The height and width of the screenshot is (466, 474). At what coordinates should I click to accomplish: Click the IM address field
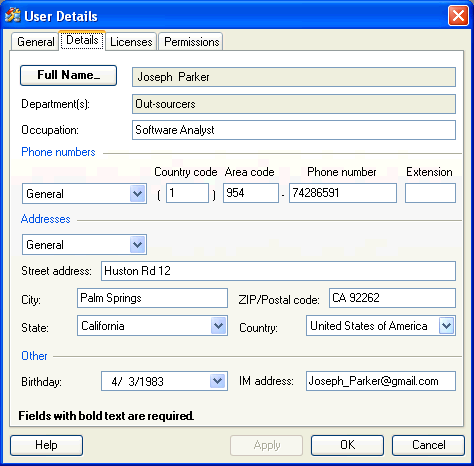(x=381, y=381)
